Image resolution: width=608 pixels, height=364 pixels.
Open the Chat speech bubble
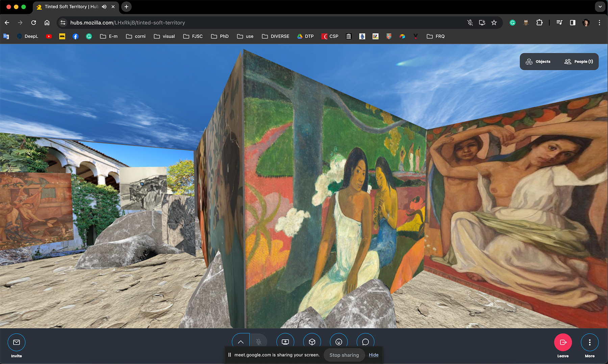365,342
